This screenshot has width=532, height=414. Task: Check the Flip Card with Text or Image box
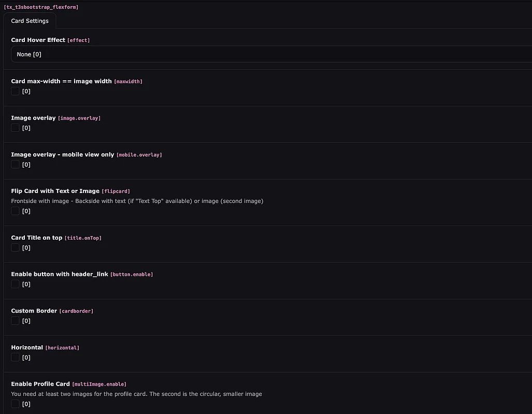pos(16,211)
